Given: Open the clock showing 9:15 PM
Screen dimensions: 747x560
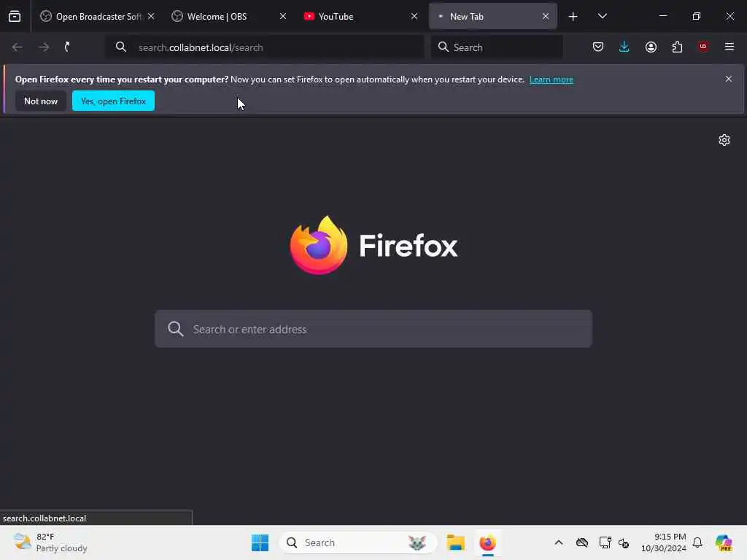Looking at the screenshot, I should click(x=664, y=542).
